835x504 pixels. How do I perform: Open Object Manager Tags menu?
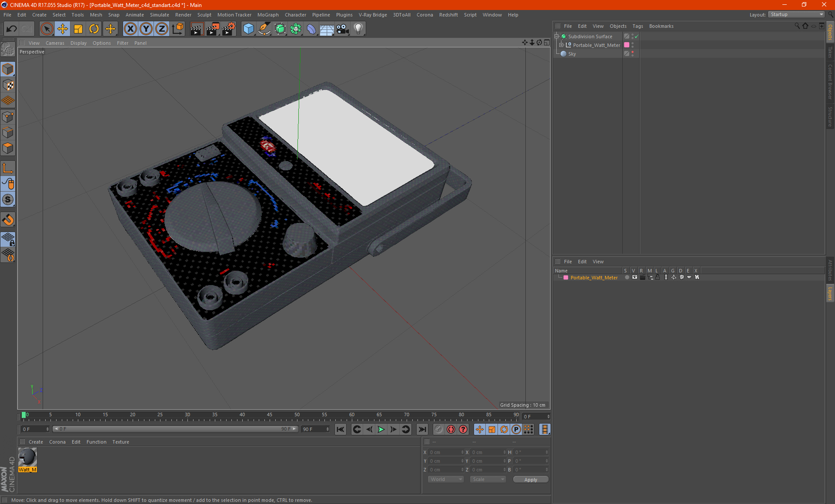[638, 26]
